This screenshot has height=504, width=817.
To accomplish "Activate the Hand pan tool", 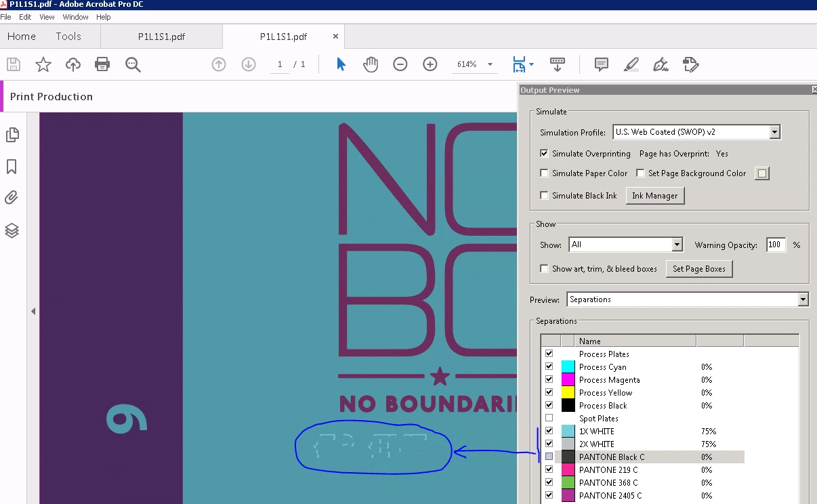I will tap(371, 64).
